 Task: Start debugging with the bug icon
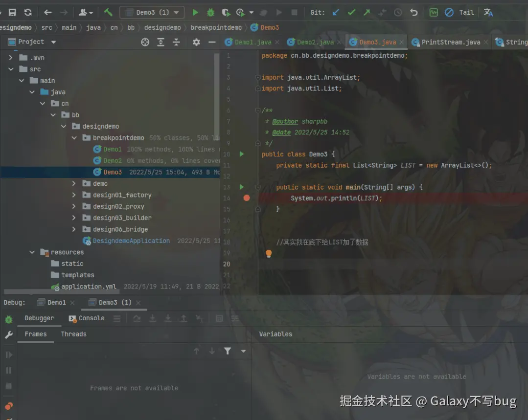[x=210, y=12]
